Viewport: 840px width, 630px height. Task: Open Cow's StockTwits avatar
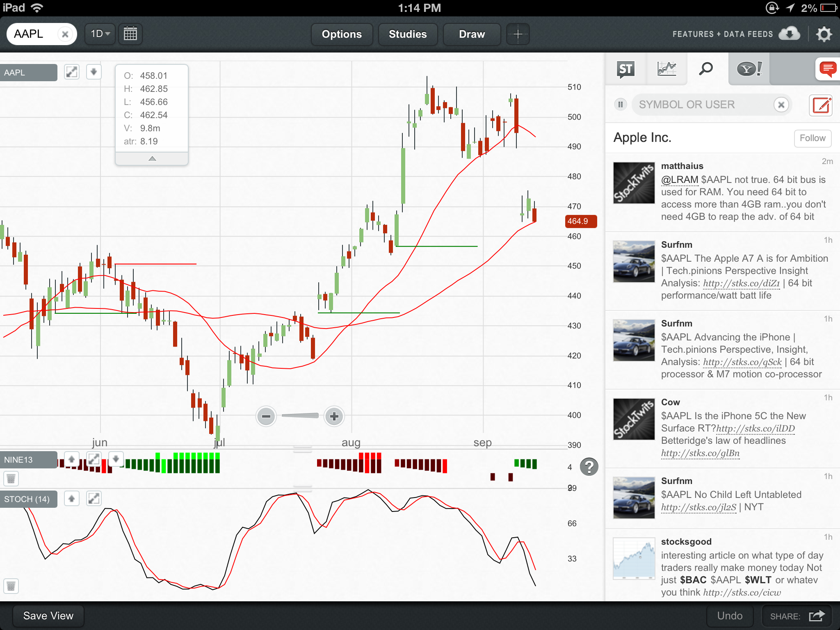634,419
